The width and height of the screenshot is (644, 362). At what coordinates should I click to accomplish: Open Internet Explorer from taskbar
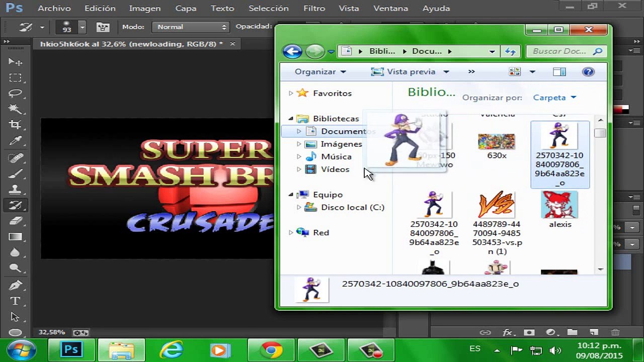coord(172,349)
